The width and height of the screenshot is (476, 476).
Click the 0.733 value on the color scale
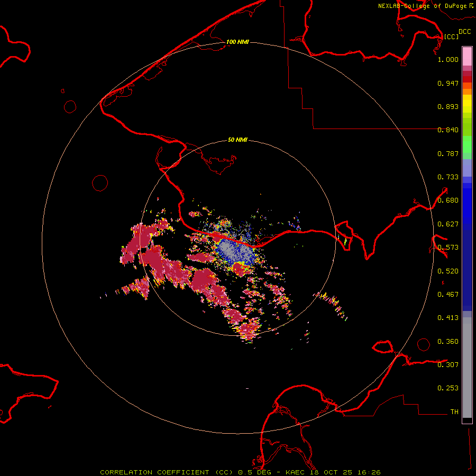coord(448,177)
